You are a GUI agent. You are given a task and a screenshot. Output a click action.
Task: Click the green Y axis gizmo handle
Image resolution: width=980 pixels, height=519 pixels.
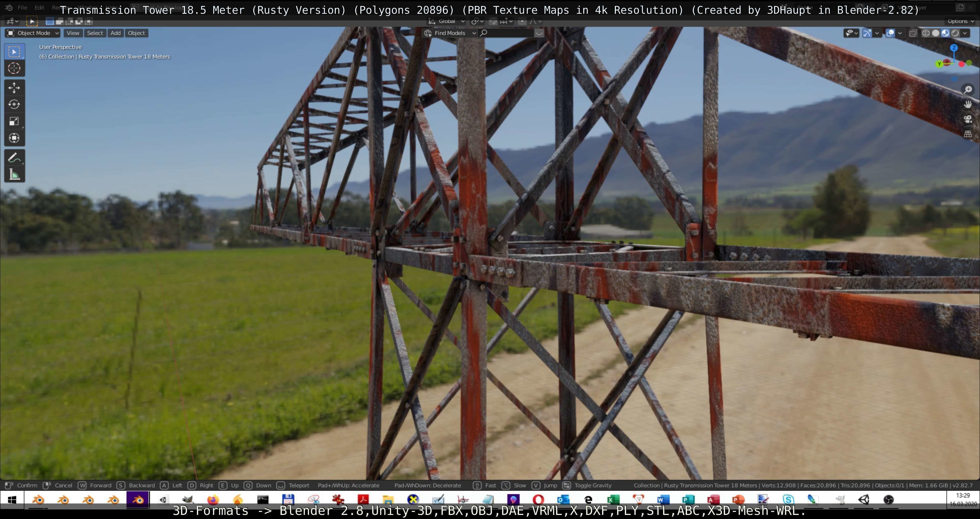(939, 63)
